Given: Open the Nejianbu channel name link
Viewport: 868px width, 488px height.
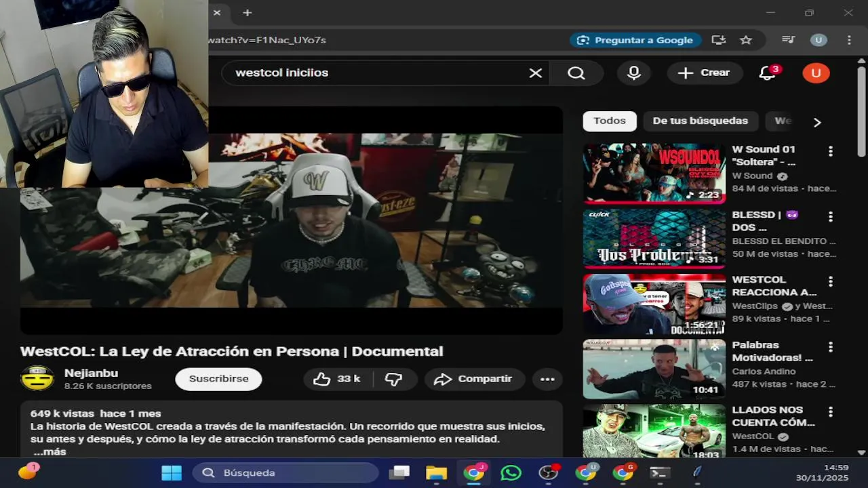Looking at the screenshot, I should coord(91,373).
